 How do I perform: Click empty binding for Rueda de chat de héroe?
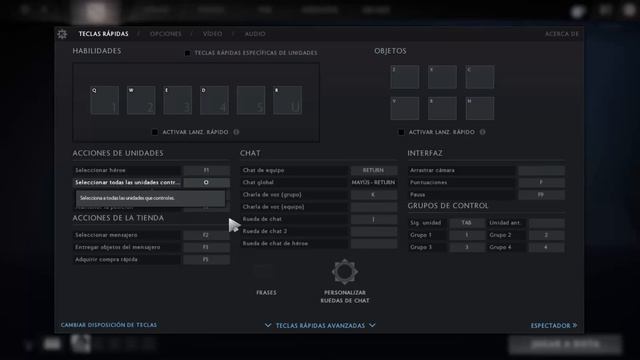pos(373,244)
